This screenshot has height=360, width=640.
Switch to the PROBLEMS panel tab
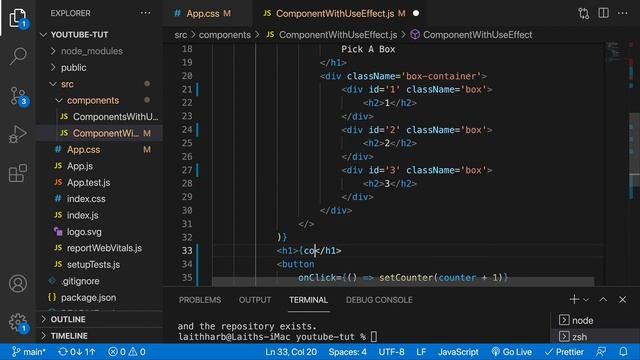[x=200, y=300]
